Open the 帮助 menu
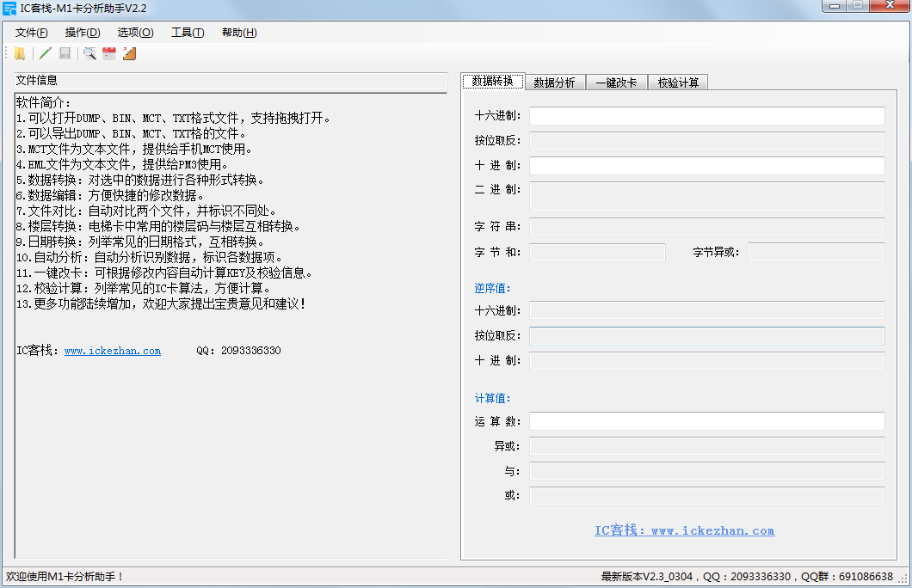Viewport: 912px width, 588px height. tap(238, 32)
